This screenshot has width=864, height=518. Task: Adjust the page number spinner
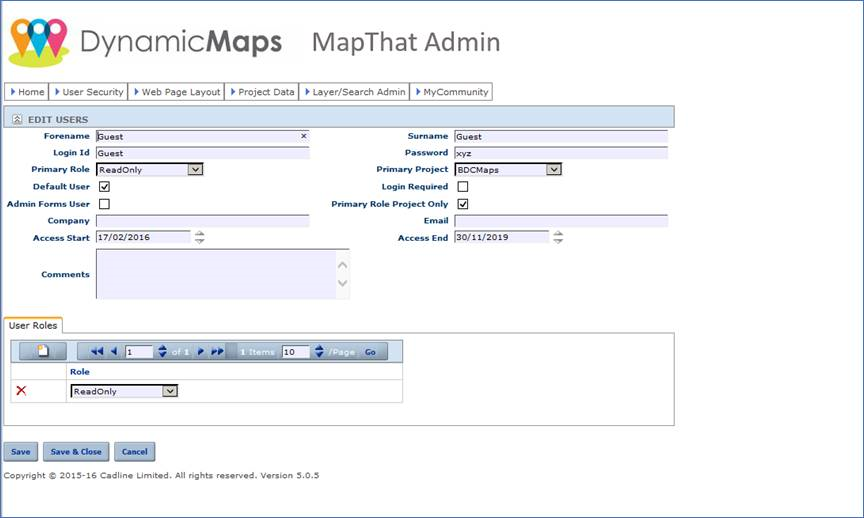click(162, 351)
